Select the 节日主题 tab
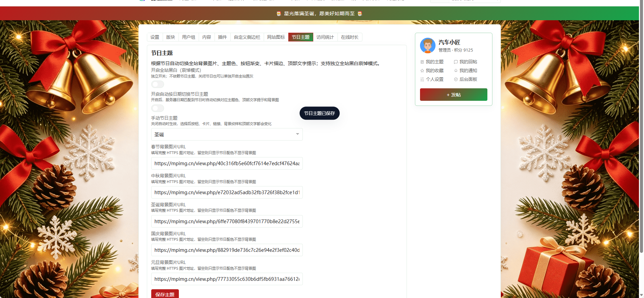 (x=301, y=37)
